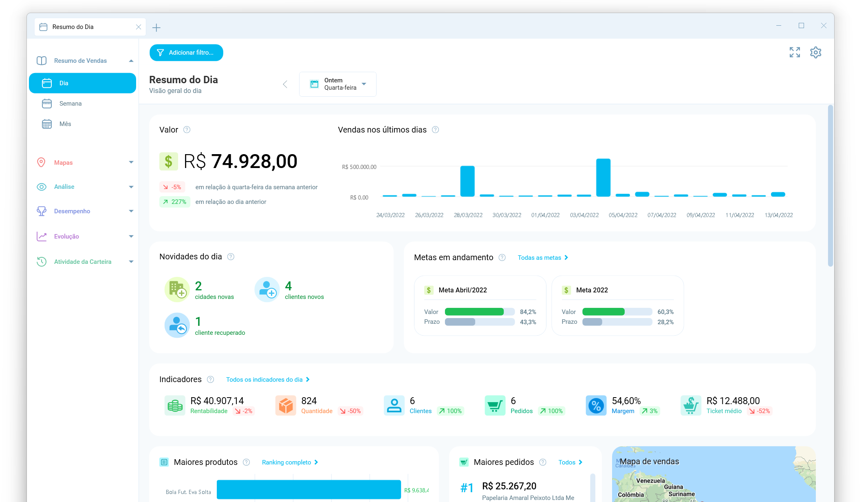Click the Quantidade box icon
This screenshot has height=502, width=868.
point(286,405)
